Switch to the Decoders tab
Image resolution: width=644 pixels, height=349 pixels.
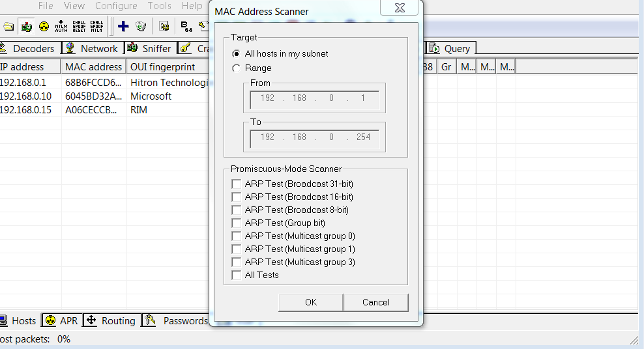(29, 48)
